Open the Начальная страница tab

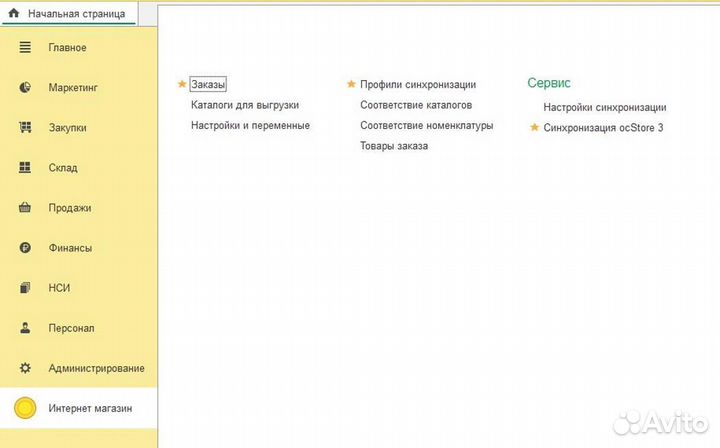[69, 14]
